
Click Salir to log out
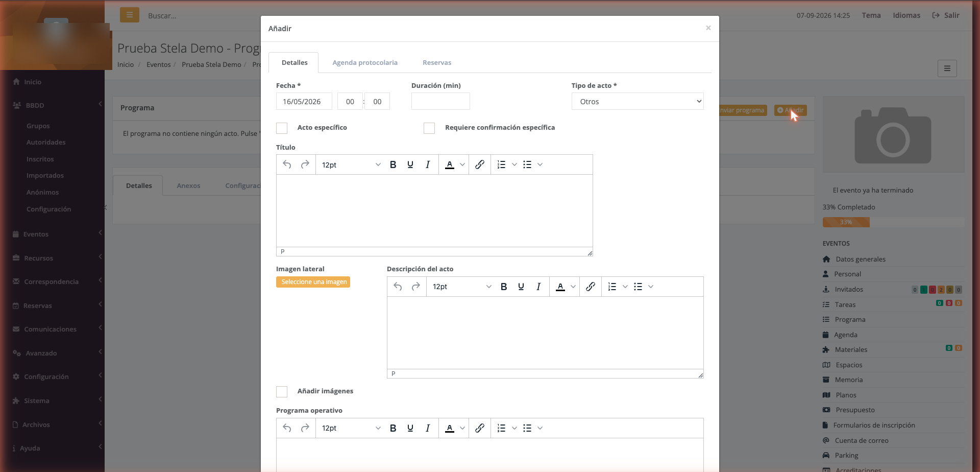coord(946,15)
